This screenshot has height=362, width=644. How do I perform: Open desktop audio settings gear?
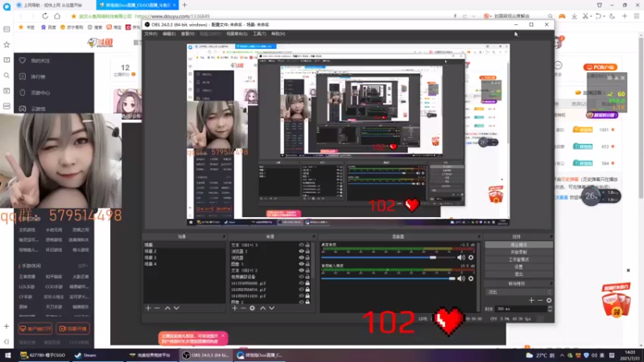471,257
